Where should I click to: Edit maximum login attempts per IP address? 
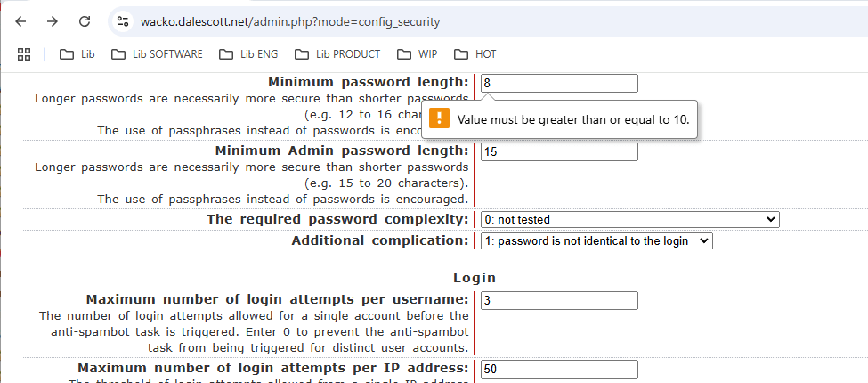(559, 369)
